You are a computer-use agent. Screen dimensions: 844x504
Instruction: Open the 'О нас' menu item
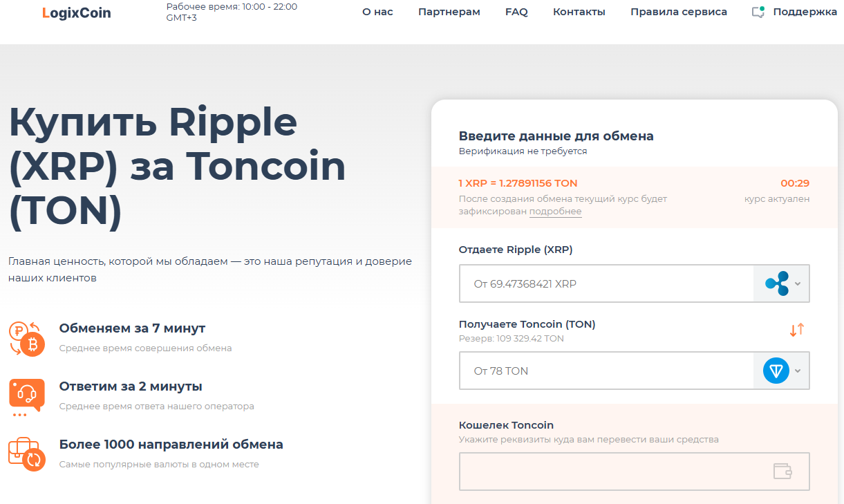pyautogui.click(x=377, y=11)
